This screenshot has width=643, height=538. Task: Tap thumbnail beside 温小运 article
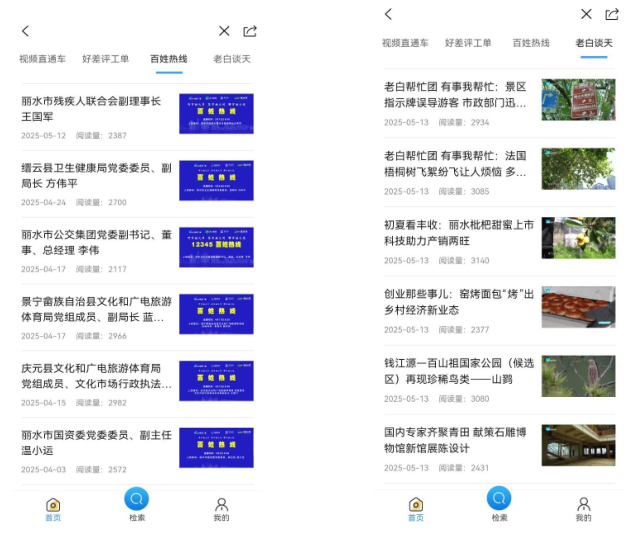(216, 448)
